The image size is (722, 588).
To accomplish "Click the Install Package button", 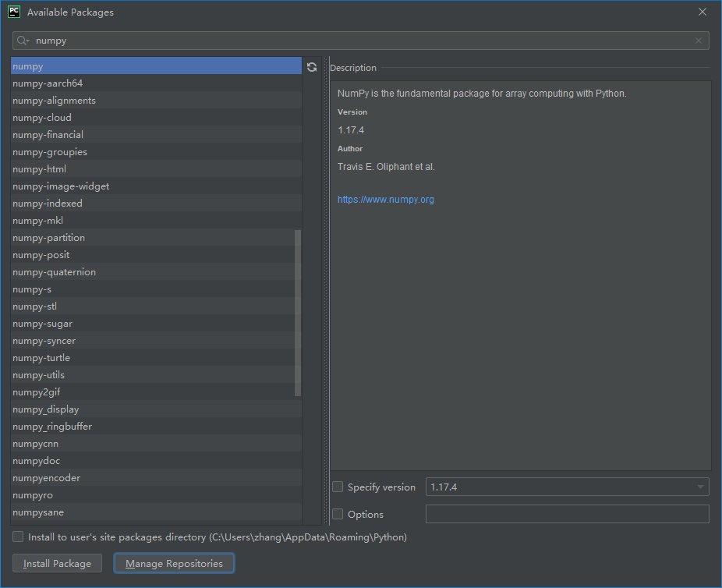I will pos(57,563).
